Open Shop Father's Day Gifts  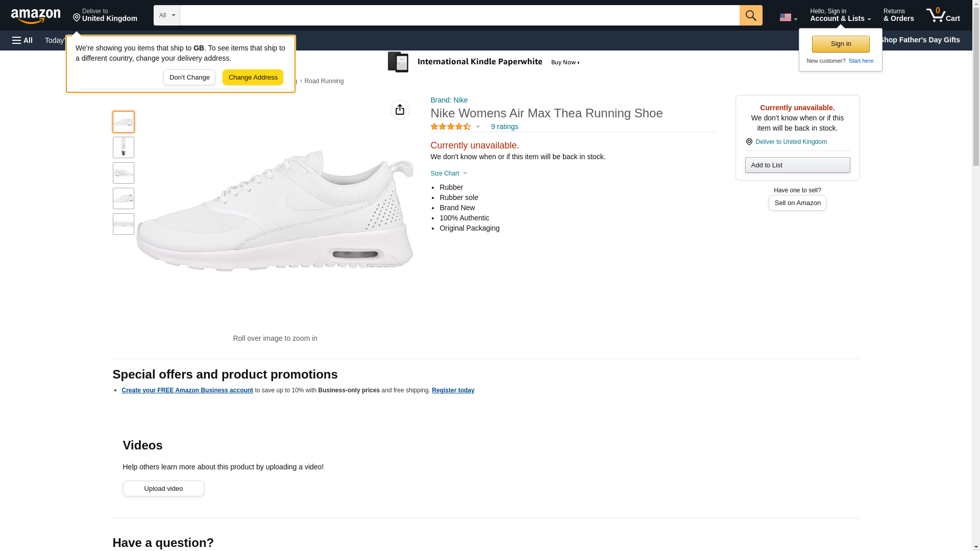(919, 40)
